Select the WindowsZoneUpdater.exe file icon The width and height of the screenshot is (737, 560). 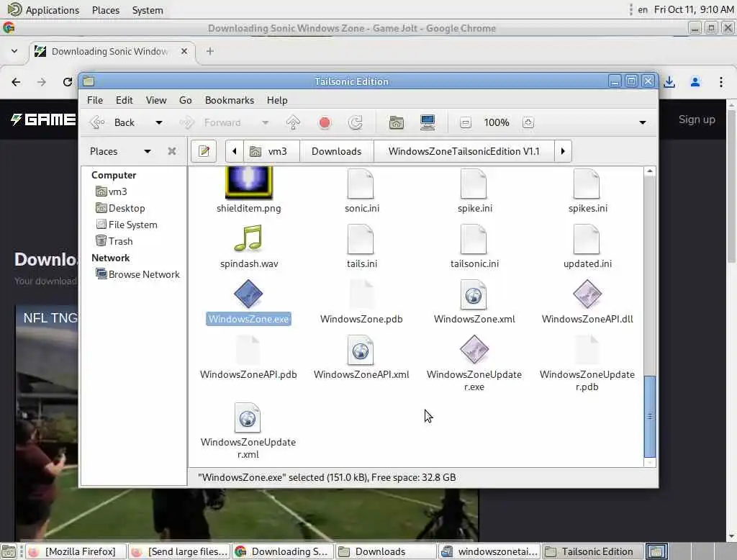tap(474, 349)
